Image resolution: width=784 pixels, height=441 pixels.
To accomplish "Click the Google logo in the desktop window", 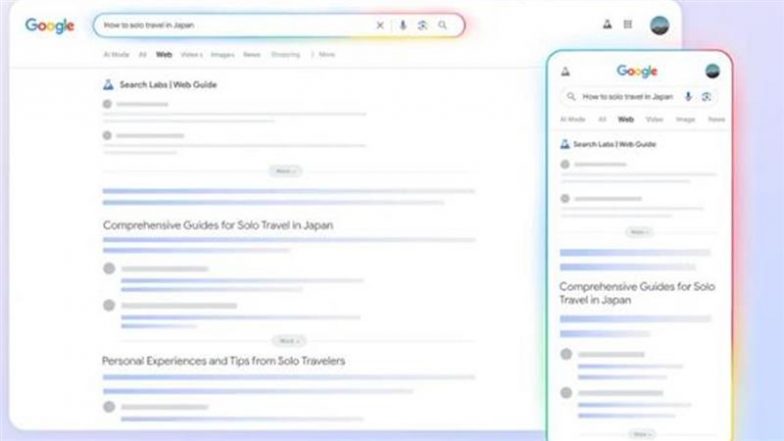I will point(50,26).
